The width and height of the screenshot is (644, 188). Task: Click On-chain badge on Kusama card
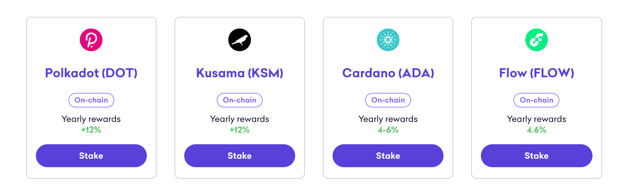coord(239,100)
